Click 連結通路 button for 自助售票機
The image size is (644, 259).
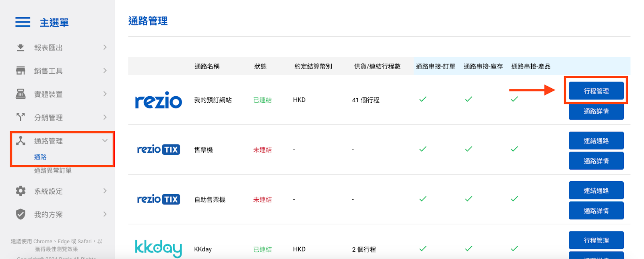[596, 191]
